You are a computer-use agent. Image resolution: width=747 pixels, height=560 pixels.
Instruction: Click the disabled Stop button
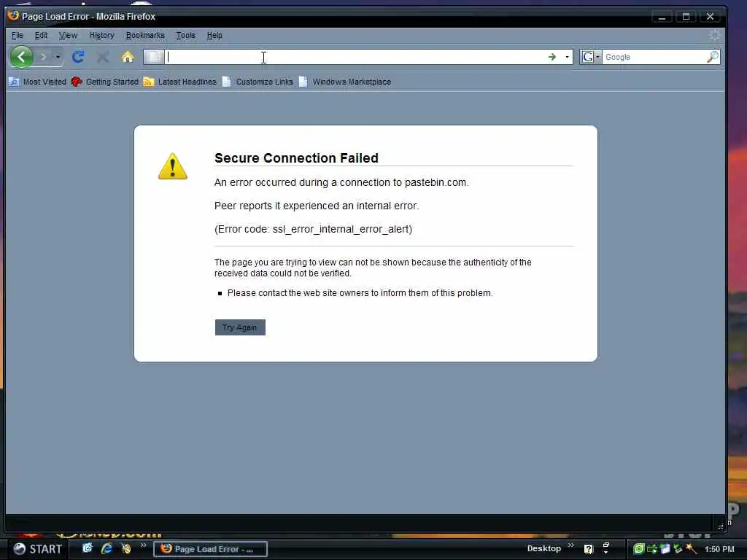tap(102, 57)
